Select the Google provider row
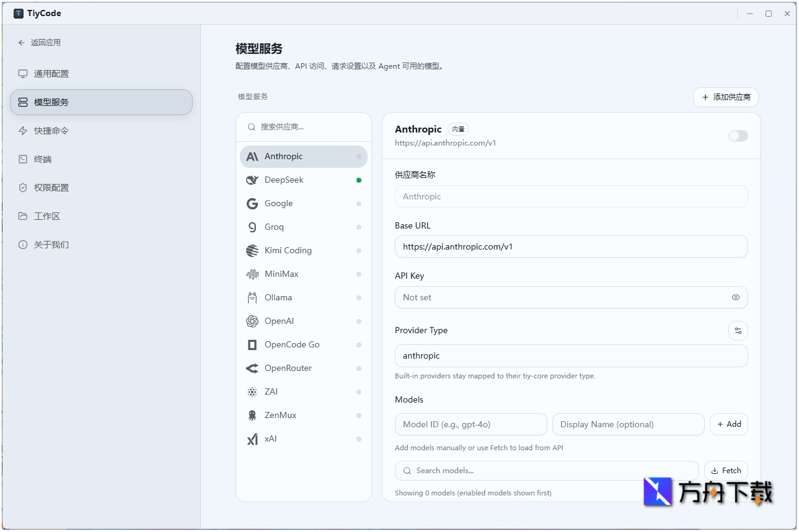Image resolution: width=799 pixels, height=532 pixels. [304, 204]
